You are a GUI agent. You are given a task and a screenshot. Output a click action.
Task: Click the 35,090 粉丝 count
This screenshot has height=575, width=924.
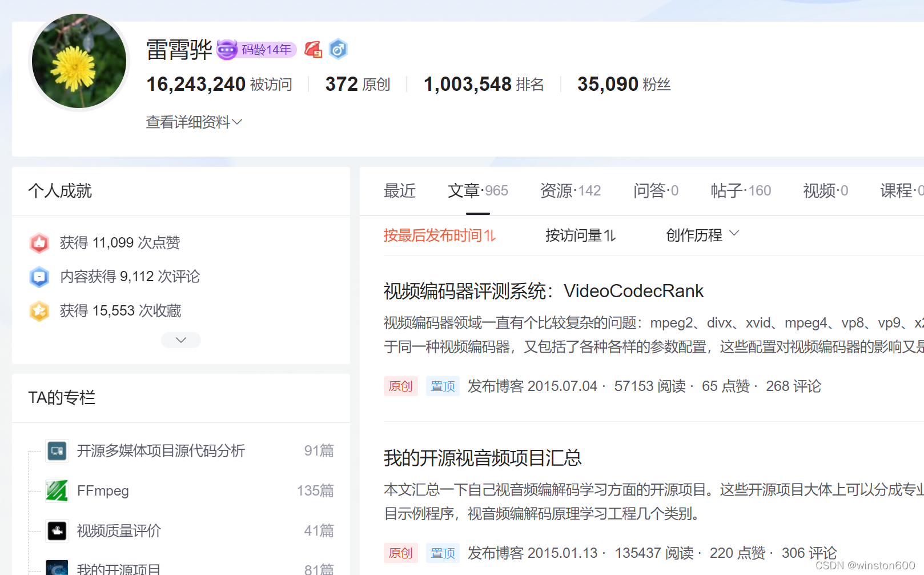624,84
